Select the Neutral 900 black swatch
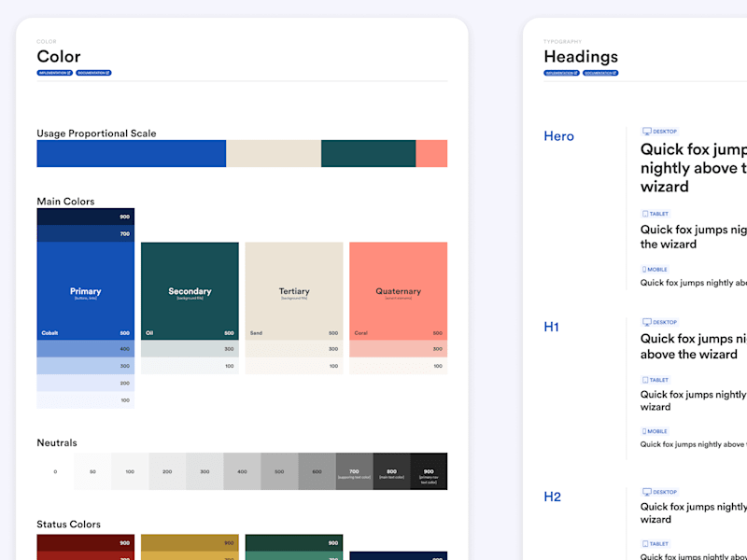 click(429, 471)
